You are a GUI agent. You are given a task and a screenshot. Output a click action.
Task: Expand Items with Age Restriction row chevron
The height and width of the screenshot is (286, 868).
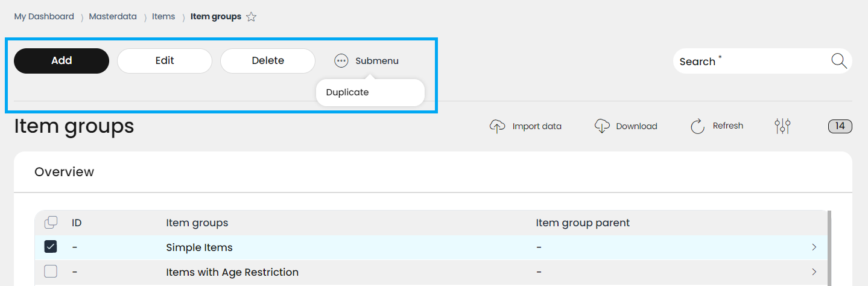[814, 272]
